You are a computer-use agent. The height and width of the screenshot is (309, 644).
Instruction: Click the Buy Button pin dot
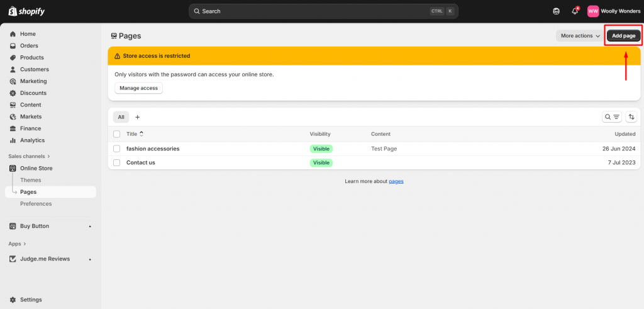(90, 227)
